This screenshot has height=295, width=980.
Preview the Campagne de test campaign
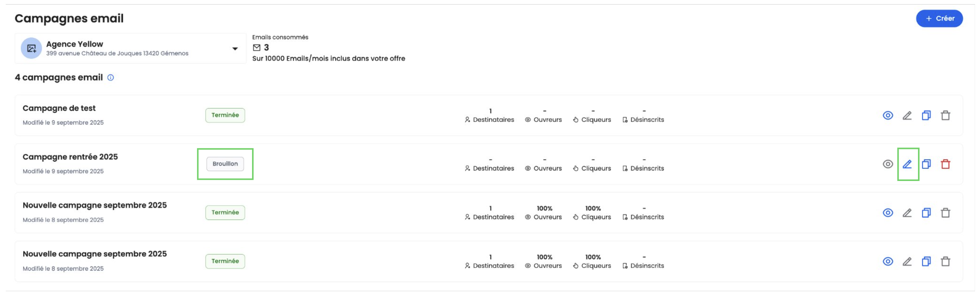coord(888,115)
